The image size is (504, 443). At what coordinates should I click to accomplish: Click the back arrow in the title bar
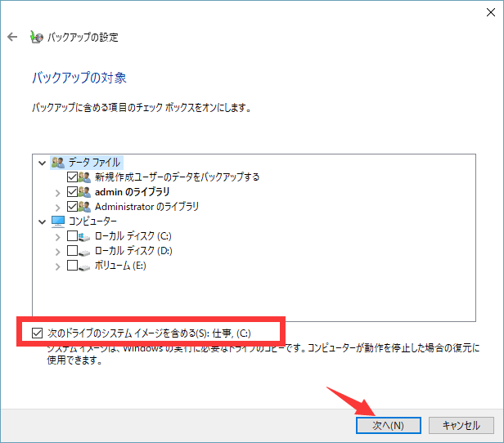click(x=12, y=38)
